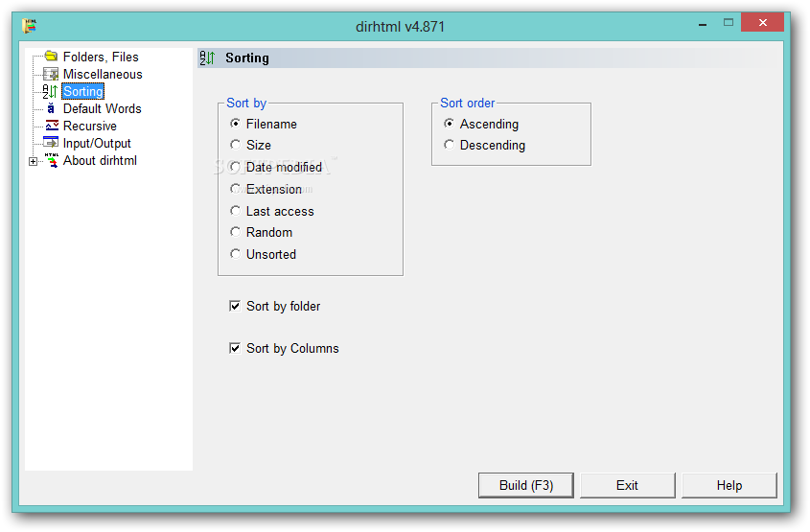Open the Recursive options
This screenshot has width=810, height=532.
[x=90, y=126]
